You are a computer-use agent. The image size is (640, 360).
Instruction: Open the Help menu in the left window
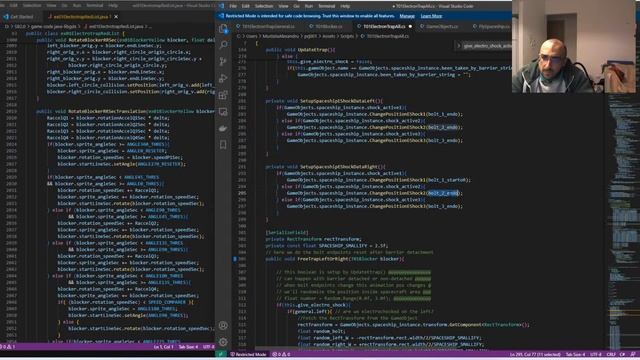(x=113, y=6)
